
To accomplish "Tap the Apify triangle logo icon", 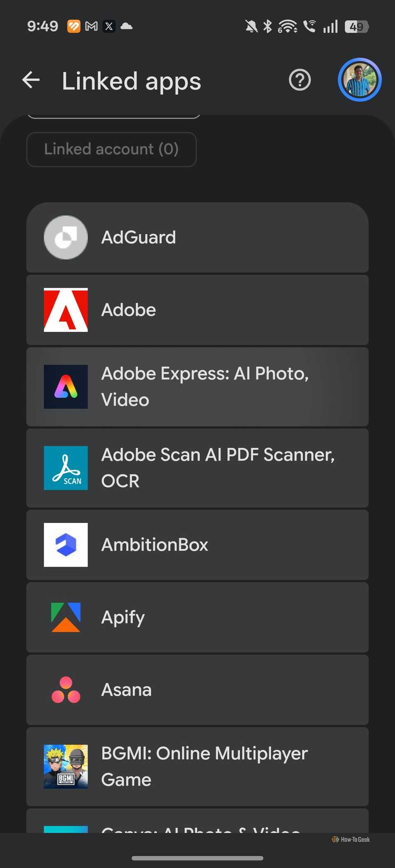I will click(x=66, y=617).
